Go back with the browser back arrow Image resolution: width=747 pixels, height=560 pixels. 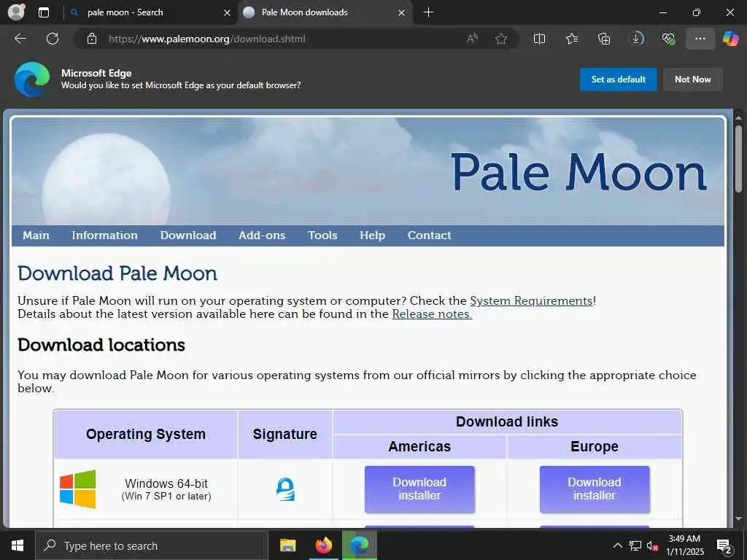[20, 39]
